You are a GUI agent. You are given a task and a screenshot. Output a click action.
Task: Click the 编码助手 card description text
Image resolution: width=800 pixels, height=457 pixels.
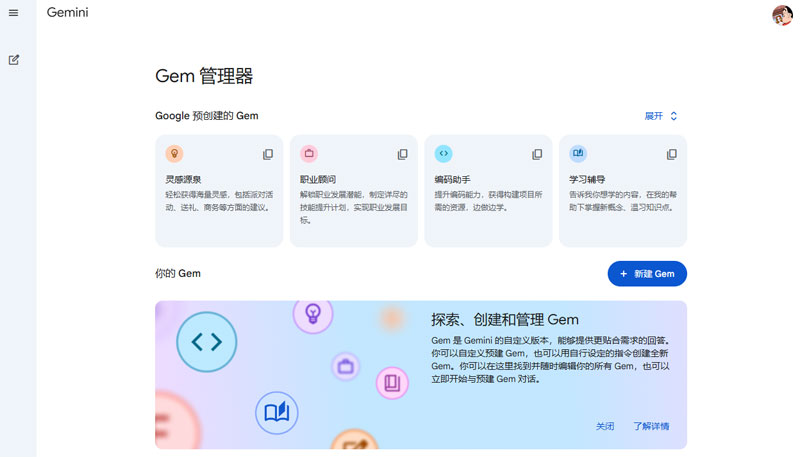pyautogui.click(x=488, y=201)
